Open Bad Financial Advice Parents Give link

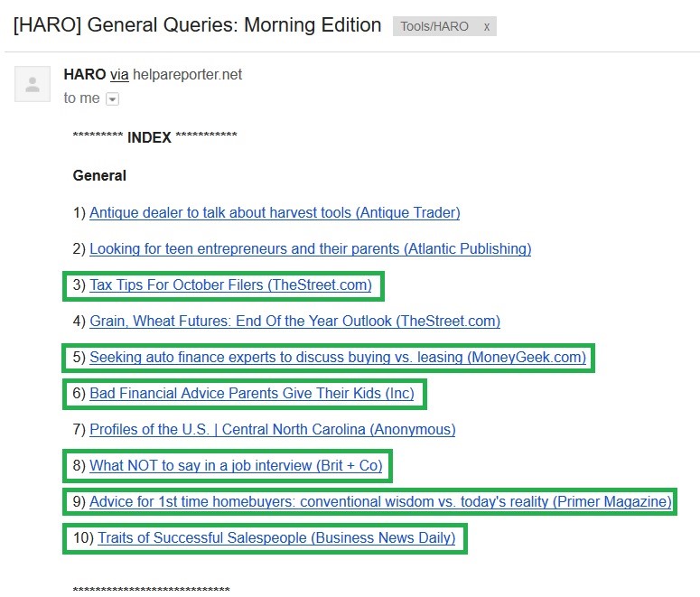coord(252,394)
